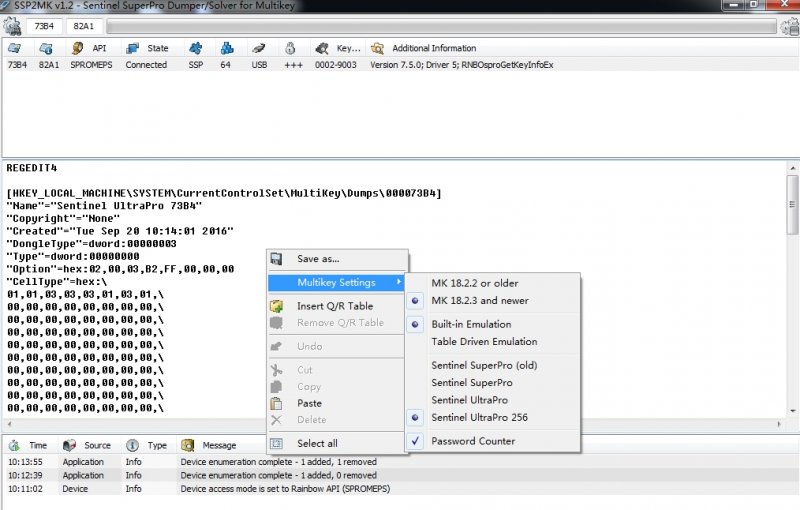The height and width of the screenshot is (510, 800).
Task: Click the Remove Q/R Table entry
Action: tap(338, 323)
